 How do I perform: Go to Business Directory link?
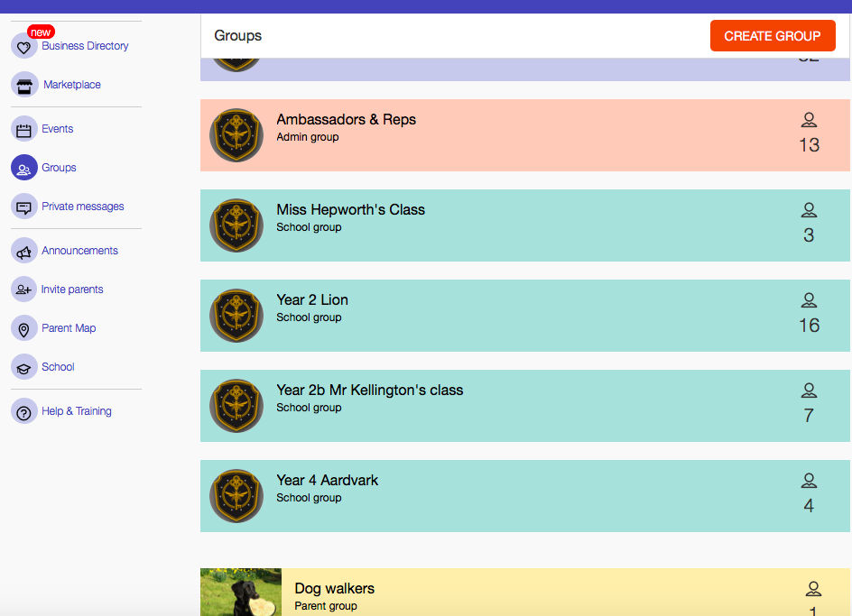(86, 46)
